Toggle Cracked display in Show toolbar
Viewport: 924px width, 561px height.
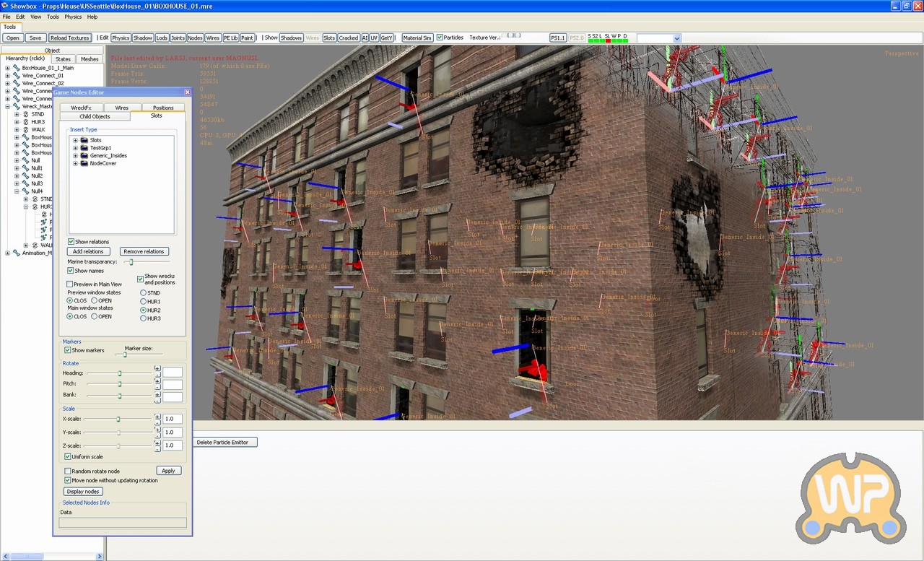click(349, 38)
